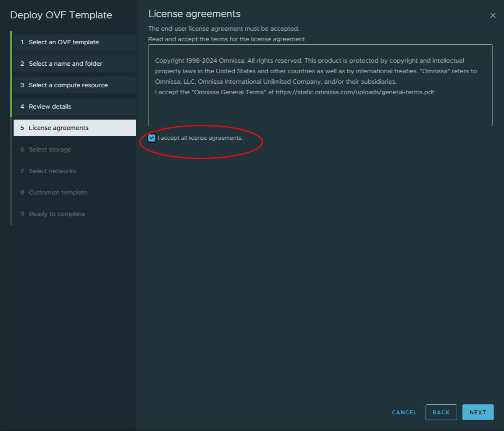Click the 'Deploy OVF Template' wizard title
The height and width of the screenshot is (431, 504).
(x=61, y=15)
